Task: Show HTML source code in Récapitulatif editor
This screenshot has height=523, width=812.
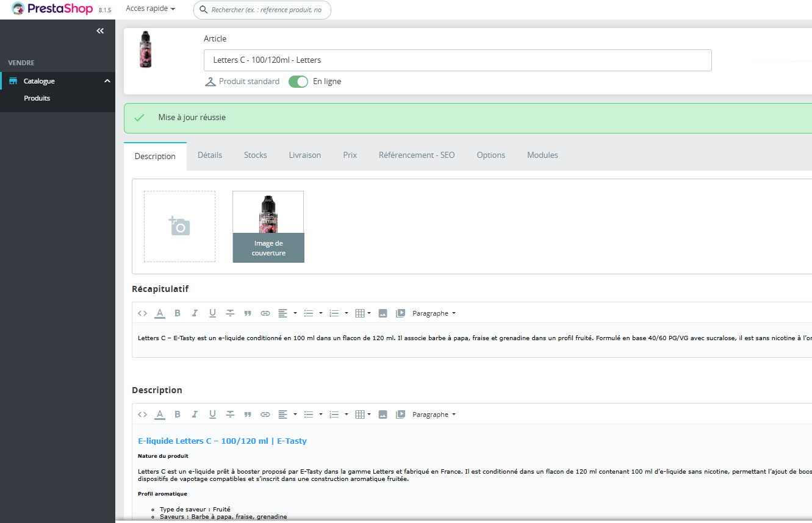Action: point(142,313)
